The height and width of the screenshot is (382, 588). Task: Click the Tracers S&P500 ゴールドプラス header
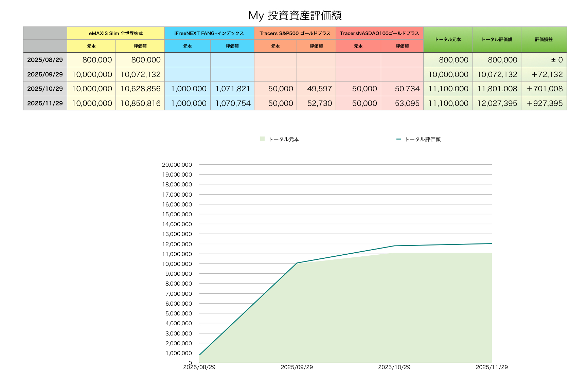295,33
